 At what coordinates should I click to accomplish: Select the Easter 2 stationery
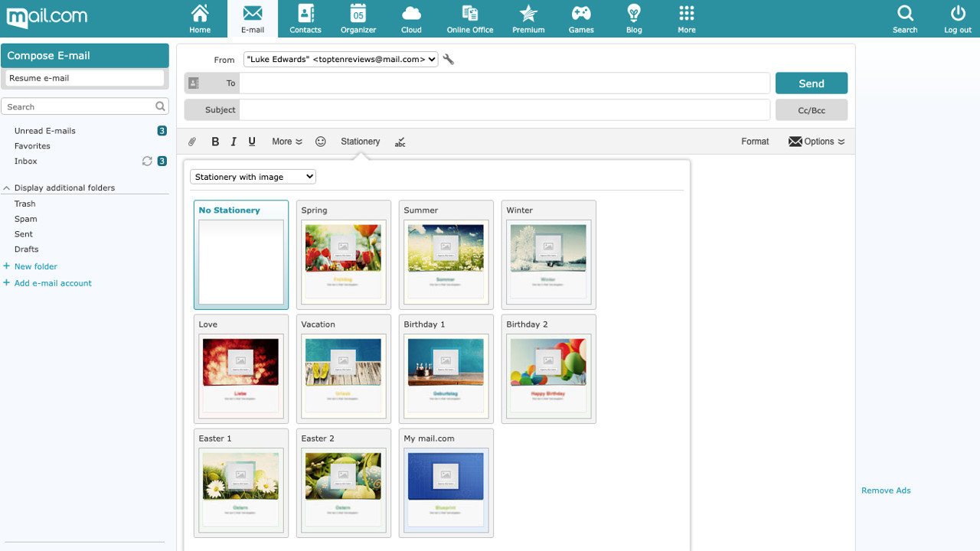(x=344, y=483)
